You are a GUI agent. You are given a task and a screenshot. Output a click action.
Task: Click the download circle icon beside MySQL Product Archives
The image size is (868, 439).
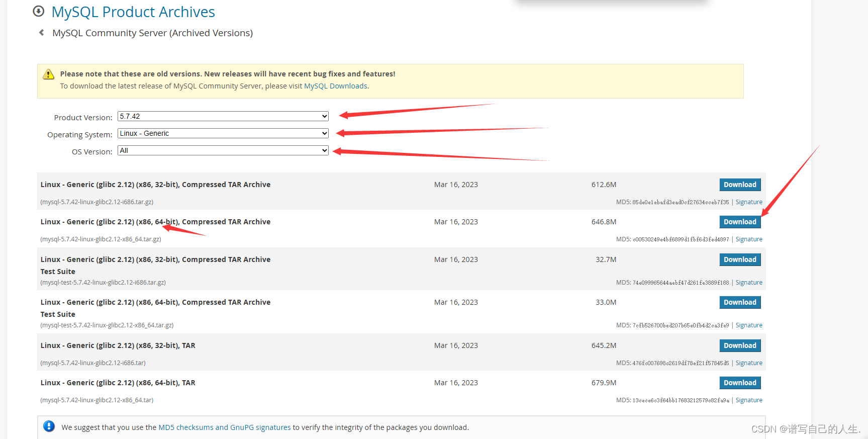(38, 11)
